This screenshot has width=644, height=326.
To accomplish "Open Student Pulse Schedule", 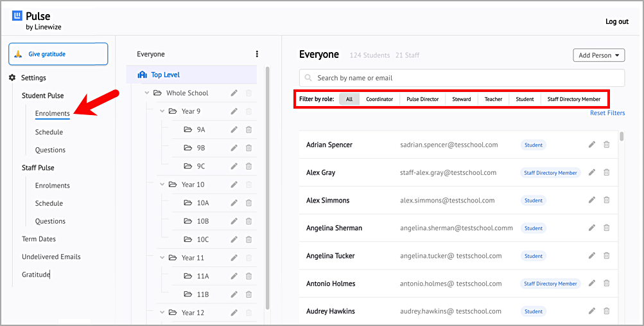I will coord(49,132).
